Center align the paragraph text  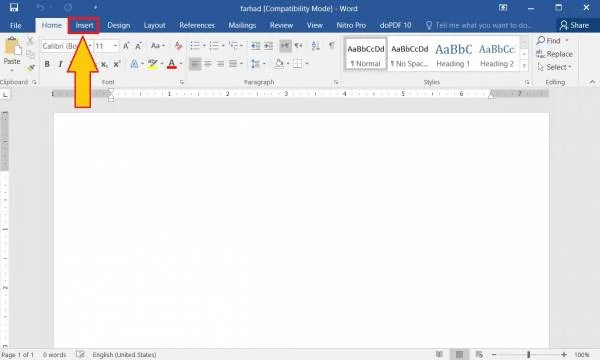pos(208,64)
